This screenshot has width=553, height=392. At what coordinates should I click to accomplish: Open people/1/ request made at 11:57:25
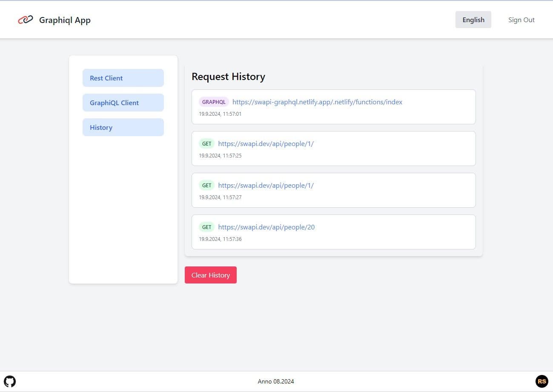click(266, 144)
